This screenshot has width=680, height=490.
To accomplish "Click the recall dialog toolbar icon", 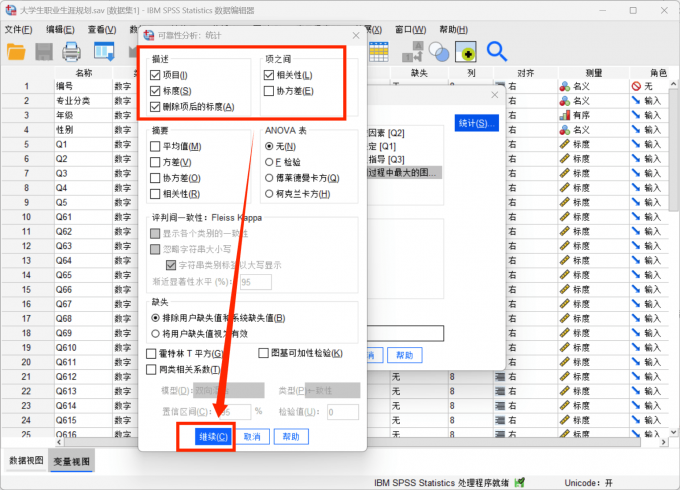I will (104, 51).
